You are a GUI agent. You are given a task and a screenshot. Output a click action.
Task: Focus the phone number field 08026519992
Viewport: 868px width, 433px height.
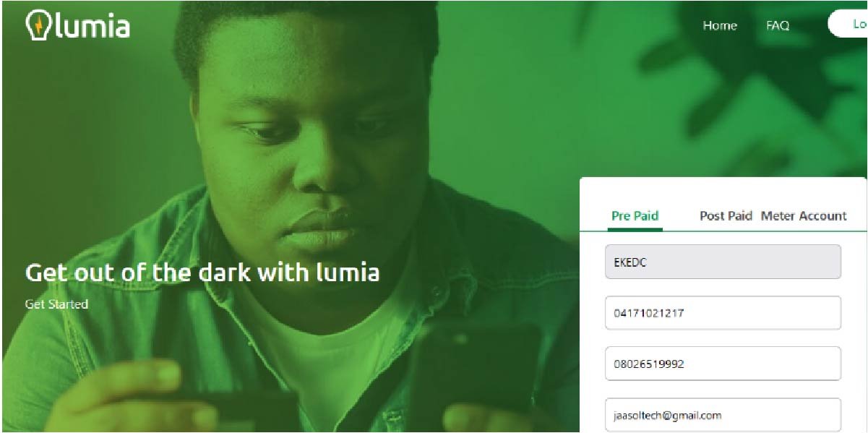point(723,364)
